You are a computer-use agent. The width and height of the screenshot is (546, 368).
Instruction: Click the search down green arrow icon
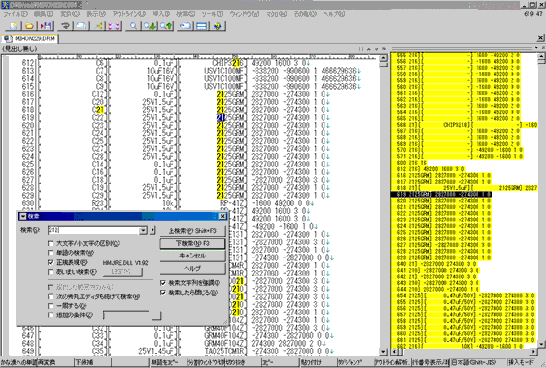click(x=150, y=26)
